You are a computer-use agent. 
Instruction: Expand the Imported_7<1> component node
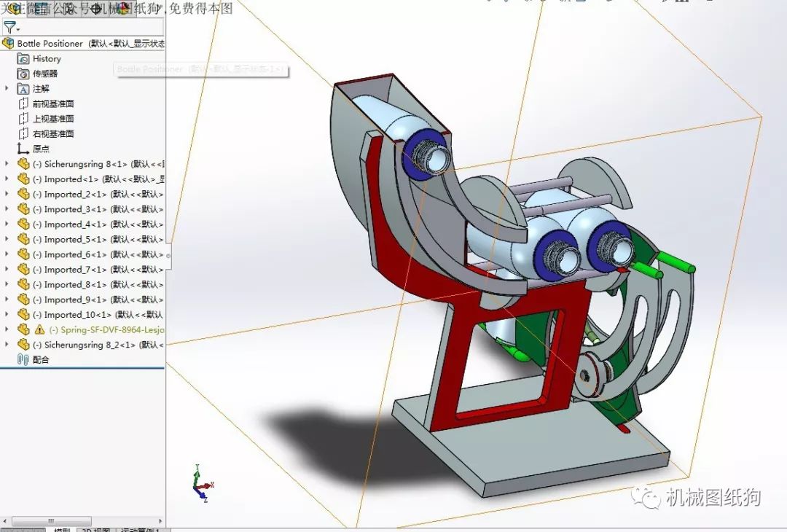coord(7,269)
